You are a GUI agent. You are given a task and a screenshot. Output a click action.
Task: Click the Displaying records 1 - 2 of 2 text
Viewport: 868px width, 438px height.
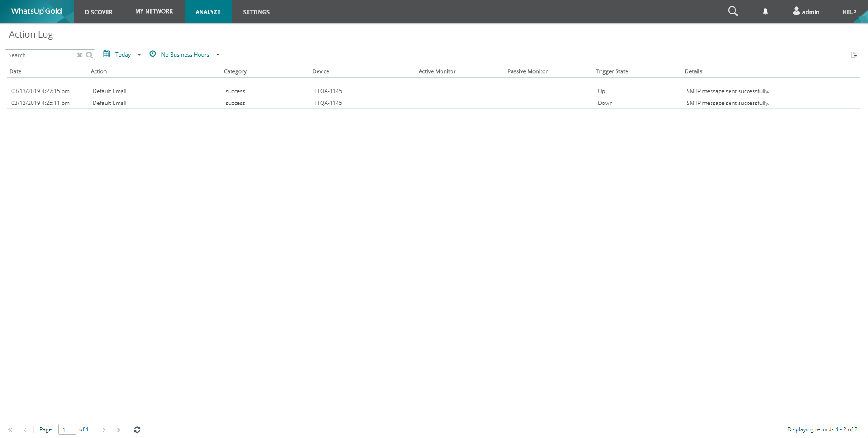click(x=822, y=429)
